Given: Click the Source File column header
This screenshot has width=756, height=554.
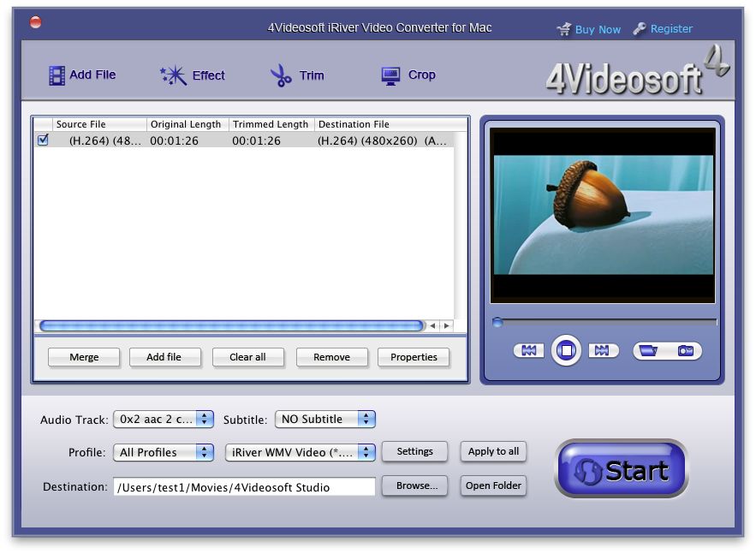Looking at the screenshot, I should (x=99, y=124).
